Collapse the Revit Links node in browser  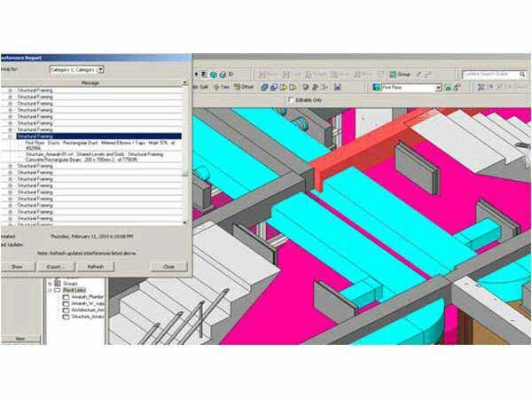51,291
